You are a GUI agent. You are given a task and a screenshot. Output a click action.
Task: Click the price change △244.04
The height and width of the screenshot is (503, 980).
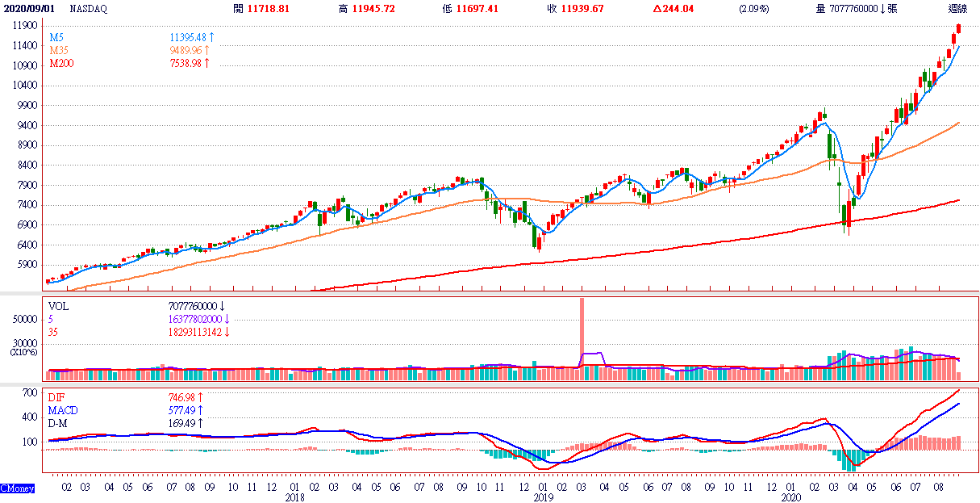pos(675,9)
